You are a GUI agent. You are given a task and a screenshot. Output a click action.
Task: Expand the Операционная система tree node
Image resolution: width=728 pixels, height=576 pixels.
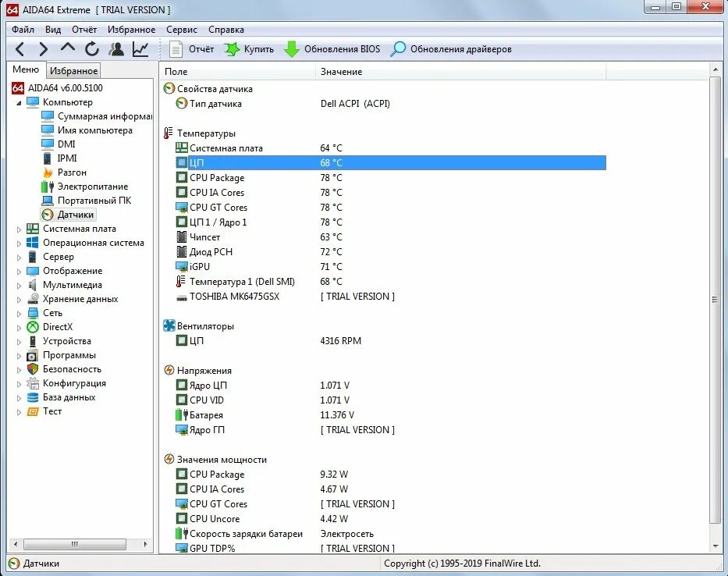click(x=19, y=243)
